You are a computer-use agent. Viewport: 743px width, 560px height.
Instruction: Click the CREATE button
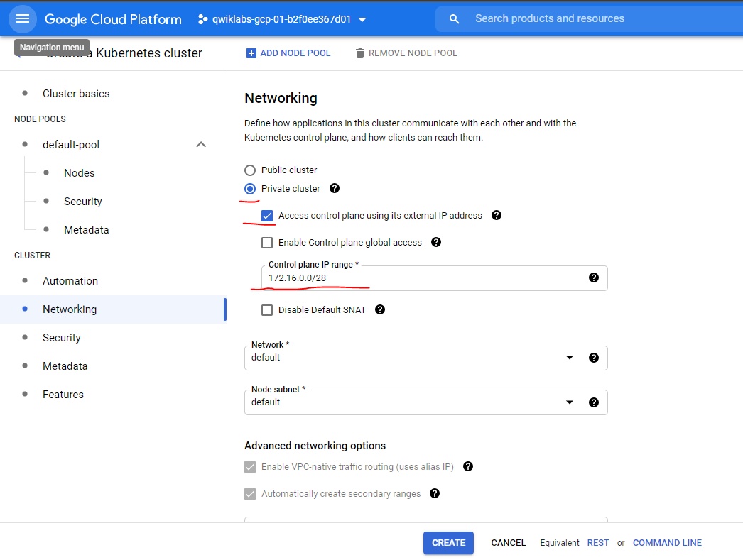[448, 543]
